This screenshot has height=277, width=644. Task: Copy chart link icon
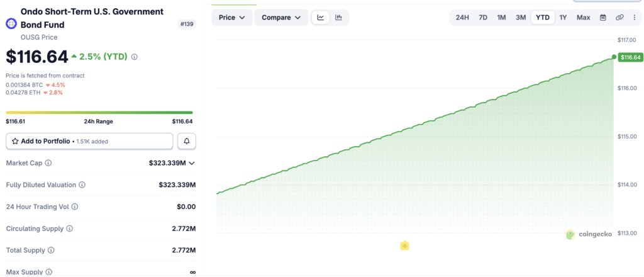pos(619,17)
